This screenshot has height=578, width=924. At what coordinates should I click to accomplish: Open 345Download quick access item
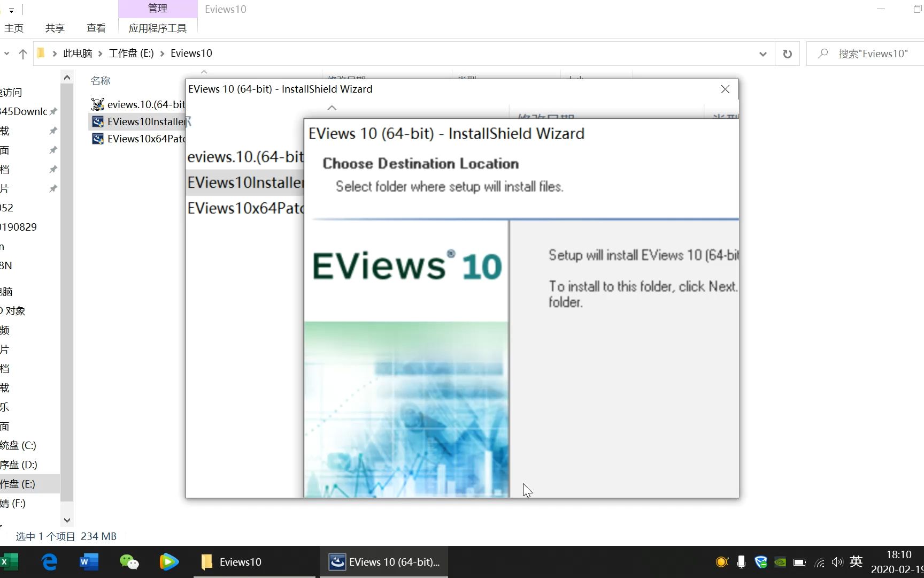[x=24, y=111]
